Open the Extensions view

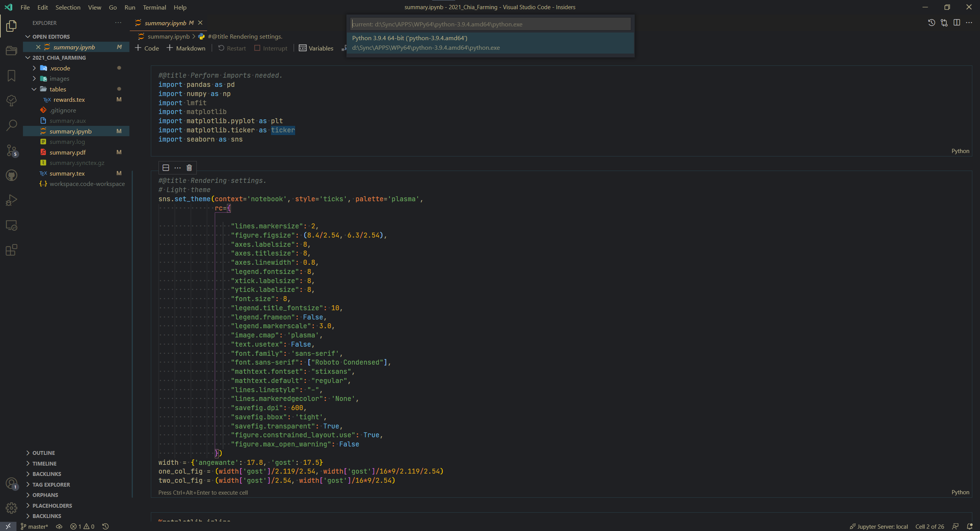[x=11, y=250]
